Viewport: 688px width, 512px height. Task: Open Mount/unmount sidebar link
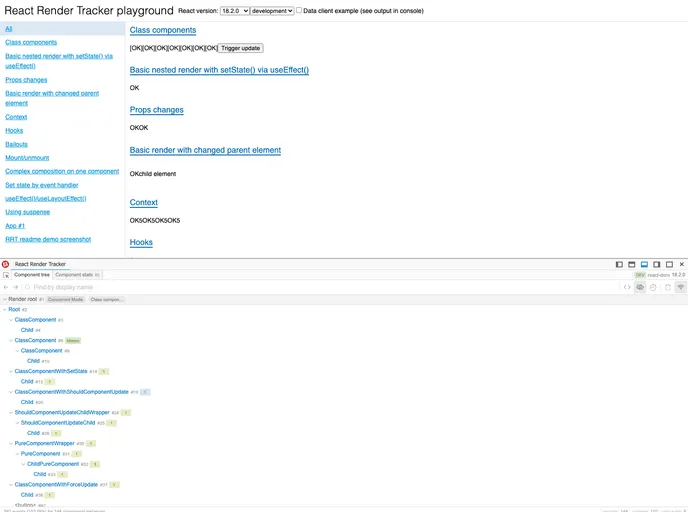tap(27, 158)
